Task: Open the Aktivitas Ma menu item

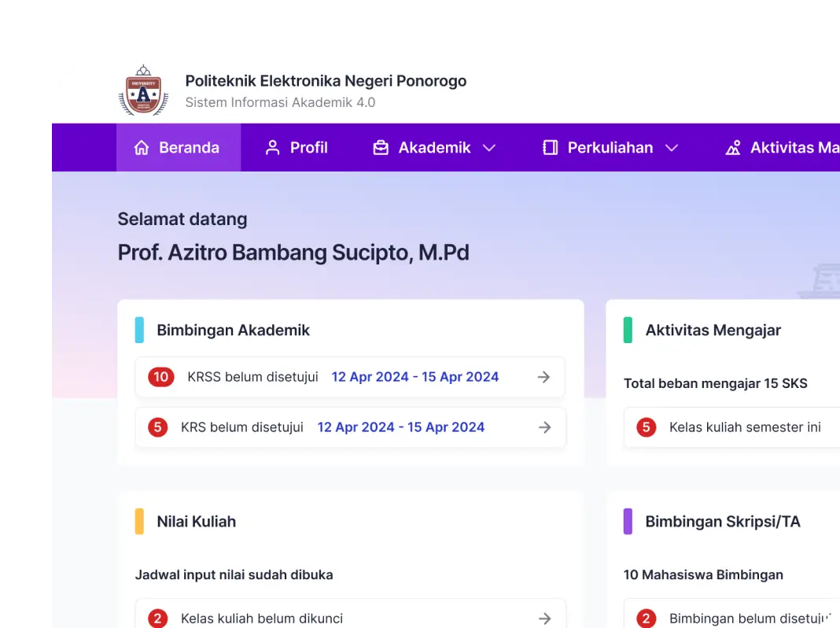Action: tap(782, 147)
